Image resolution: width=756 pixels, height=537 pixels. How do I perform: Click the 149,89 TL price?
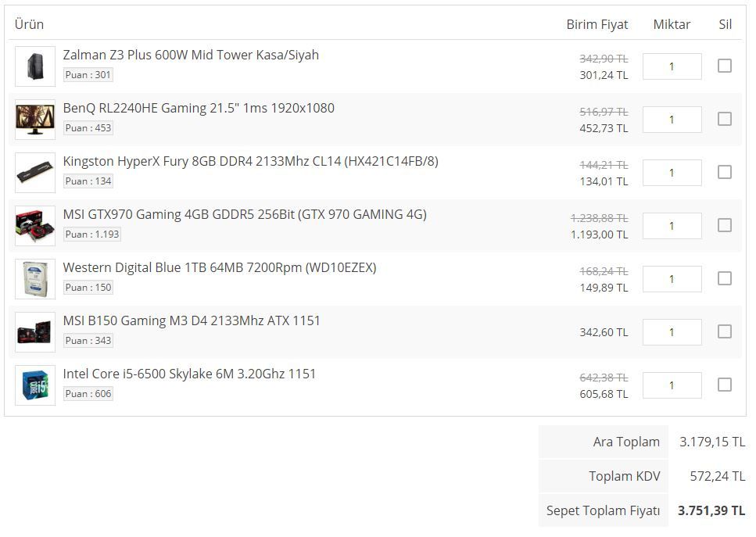coord(604,288)
